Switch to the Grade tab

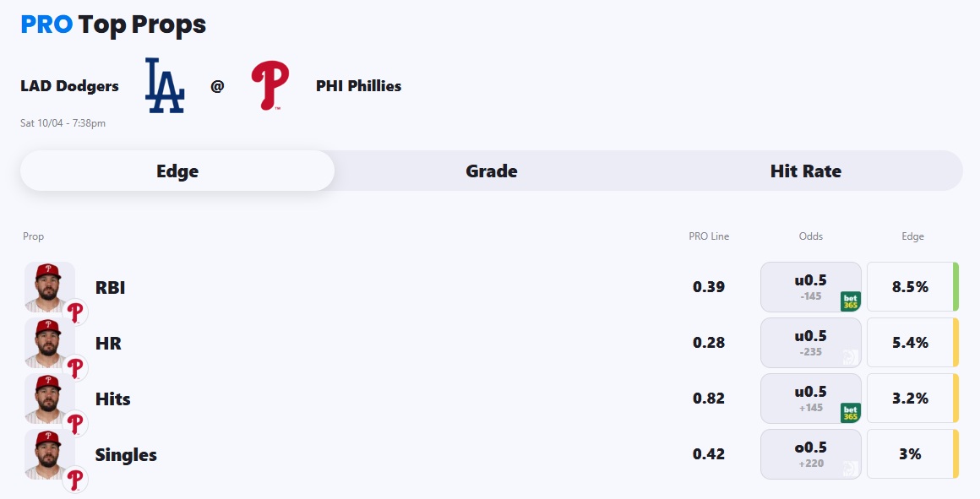tap(492, 171)
